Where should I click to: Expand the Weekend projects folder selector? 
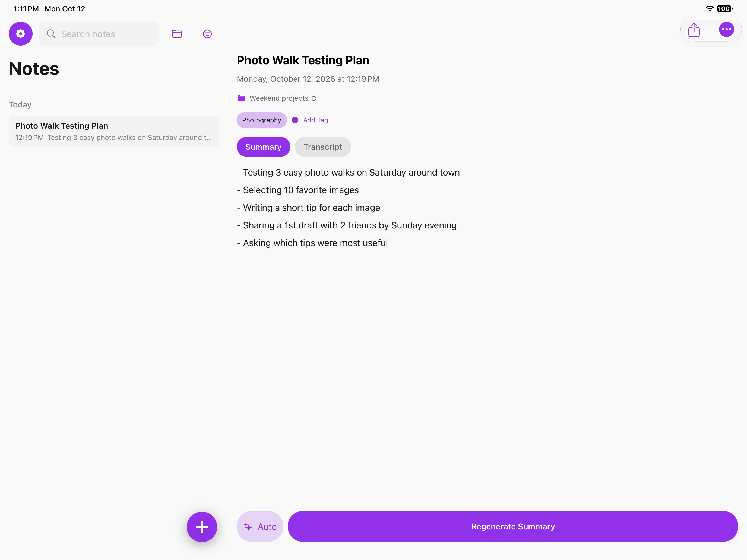pos(277,98)
